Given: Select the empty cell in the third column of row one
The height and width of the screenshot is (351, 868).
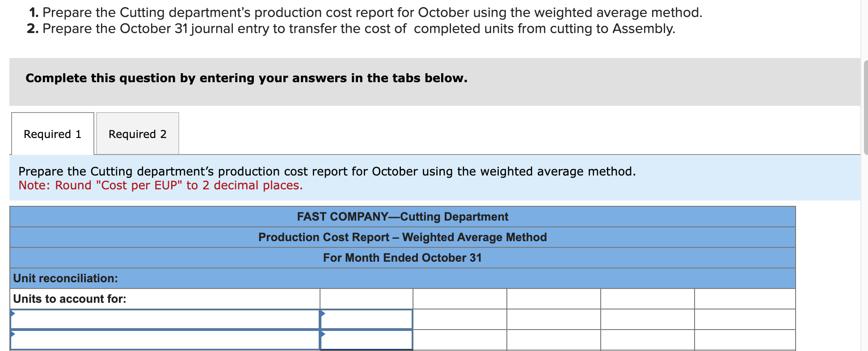Looking at the screenshot, I should (x=460, y=320).
